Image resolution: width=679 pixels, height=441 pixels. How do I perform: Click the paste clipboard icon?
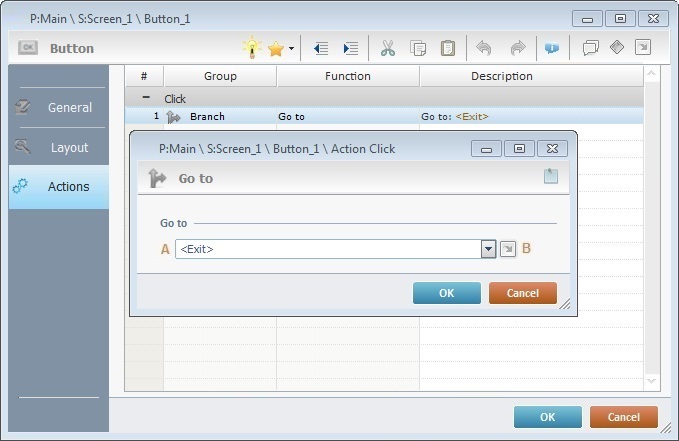(448, 48)
